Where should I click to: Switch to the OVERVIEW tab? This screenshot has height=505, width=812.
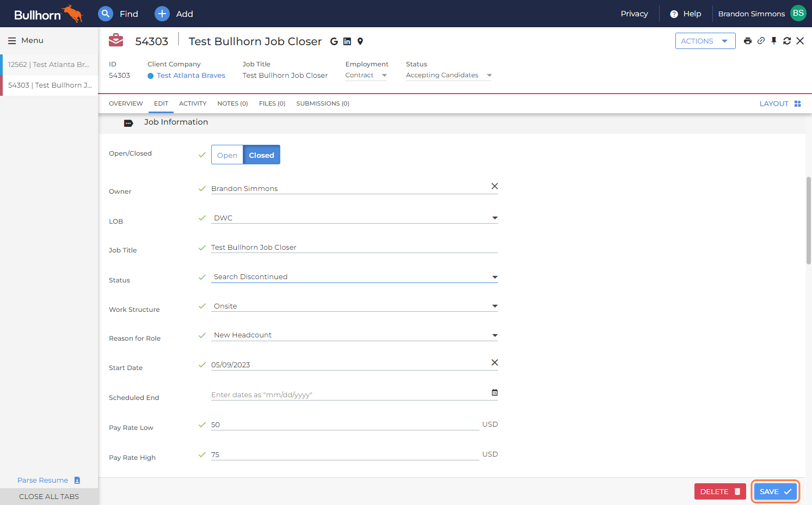(126, 103)
